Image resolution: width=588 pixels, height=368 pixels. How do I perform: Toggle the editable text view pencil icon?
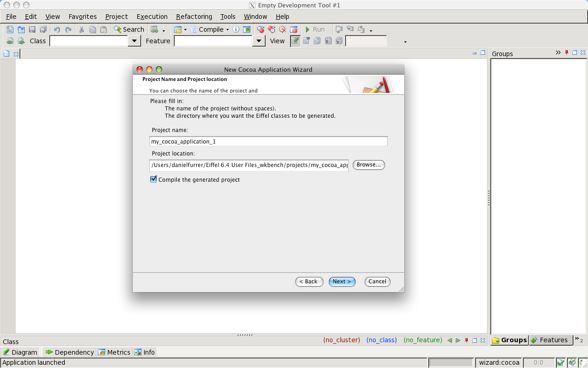point(295,41)
